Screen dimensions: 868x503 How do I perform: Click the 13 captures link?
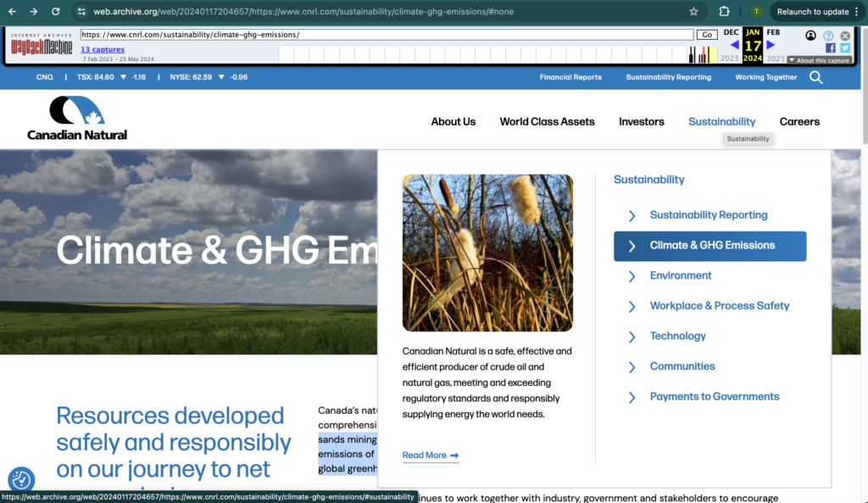103,49
